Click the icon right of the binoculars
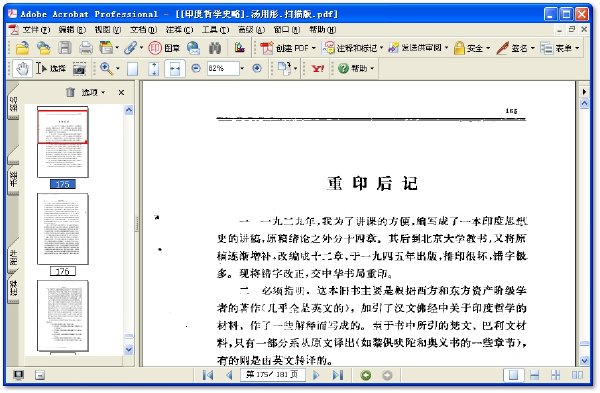This screenshot has height=393, width=600. tap(240, 48)
